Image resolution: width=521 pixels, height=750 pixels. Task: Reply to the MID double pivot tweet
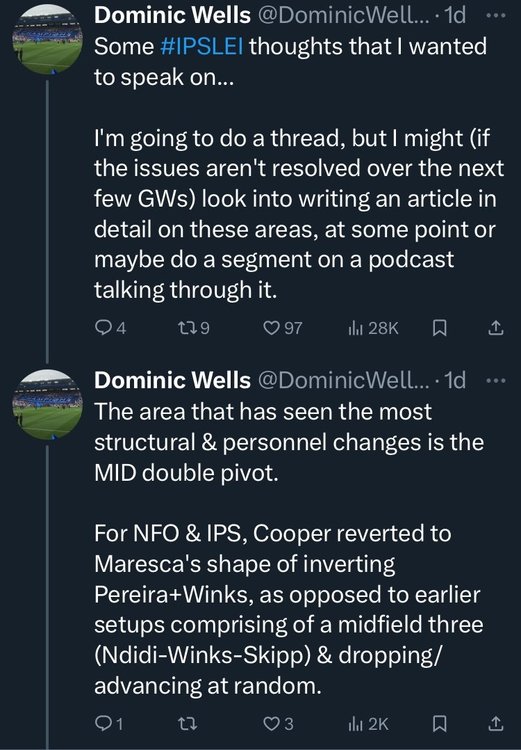(x=110, y=724)
